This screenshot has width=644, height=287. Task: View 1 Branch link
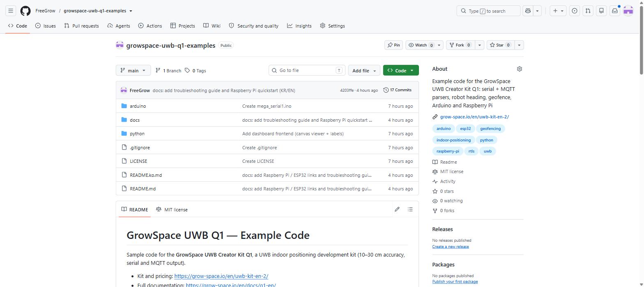(168, 70)
